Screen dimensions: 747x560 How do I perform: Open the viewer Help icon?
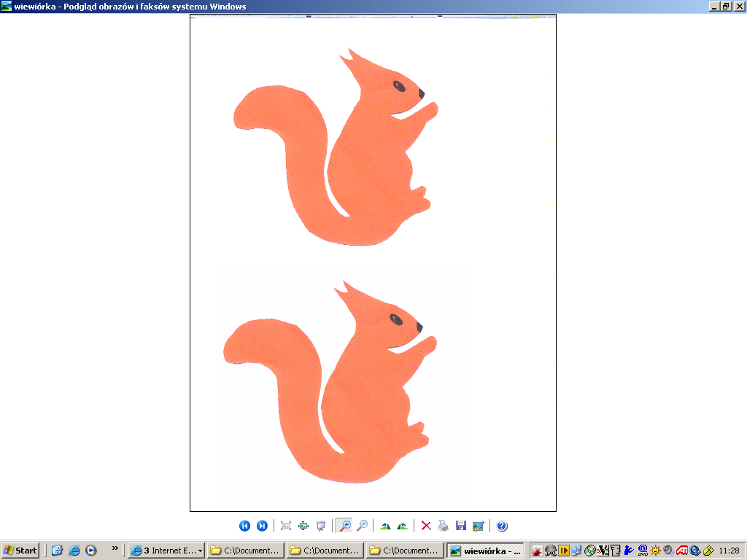point(502,526)
